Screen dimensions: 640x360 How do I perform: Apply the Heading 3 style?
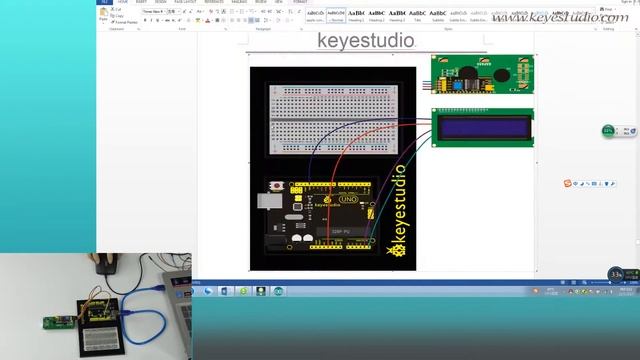click(397, 15)
